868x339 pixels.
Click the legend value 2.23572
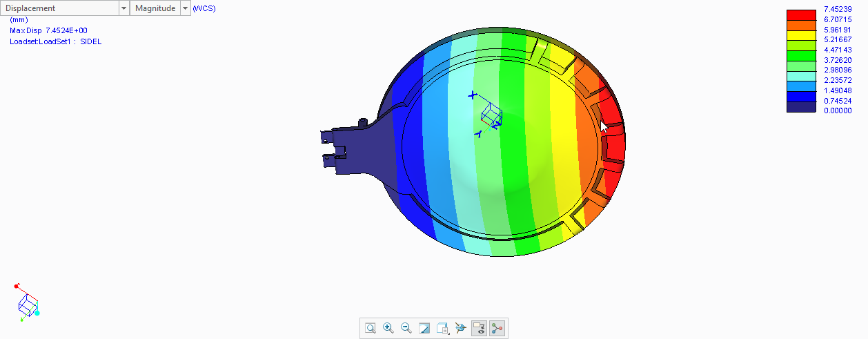coord(838,80)
